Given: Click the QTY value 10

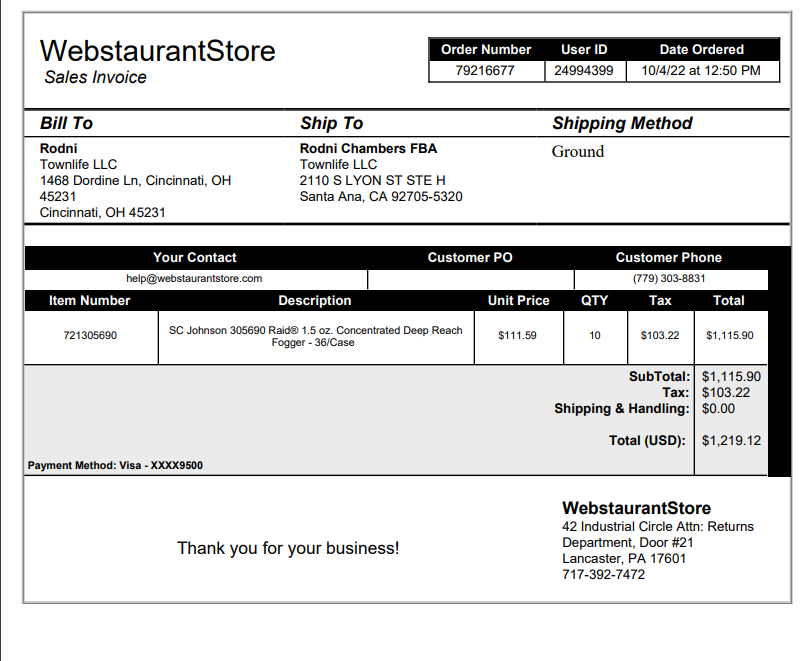Looking at the screenshot, I should pos(595,335).
